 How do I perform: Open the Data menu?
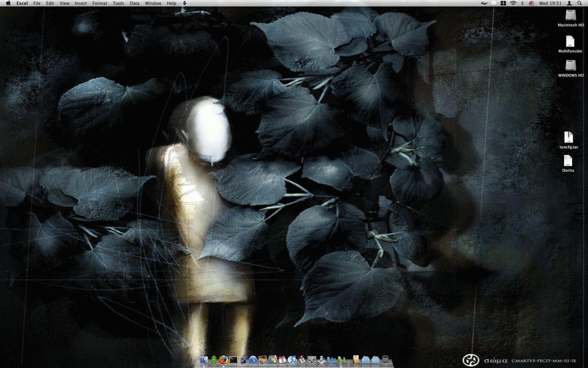(x=134, y=3)
